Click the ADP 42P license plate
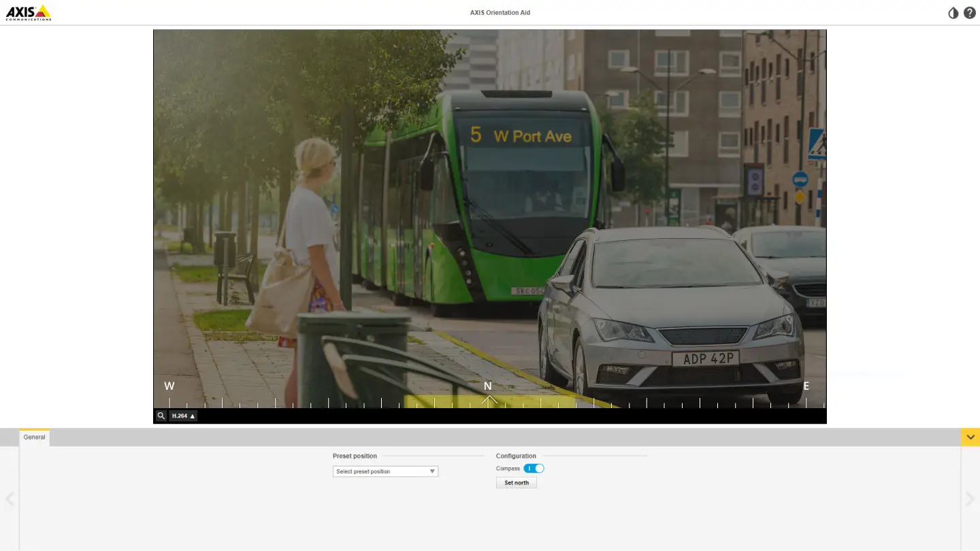This screenshot has height=551, width=980. tap(705, 358)
